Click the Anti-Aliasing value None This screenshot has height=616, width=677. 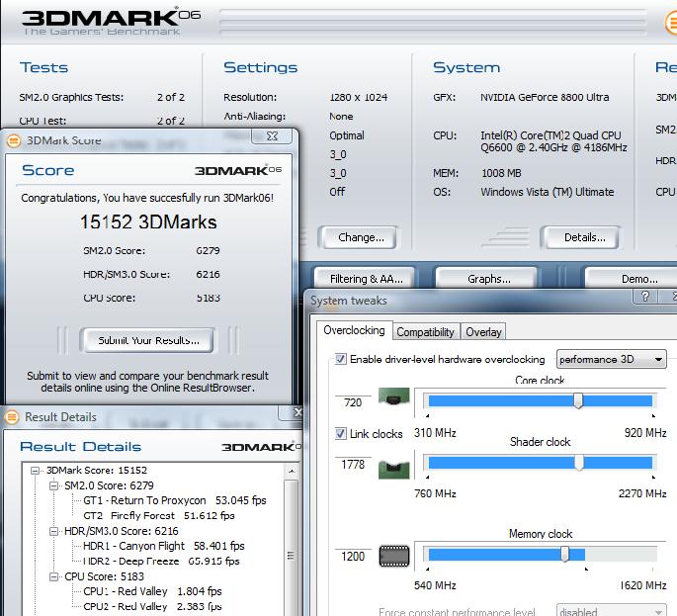click(x=341, y=117)
